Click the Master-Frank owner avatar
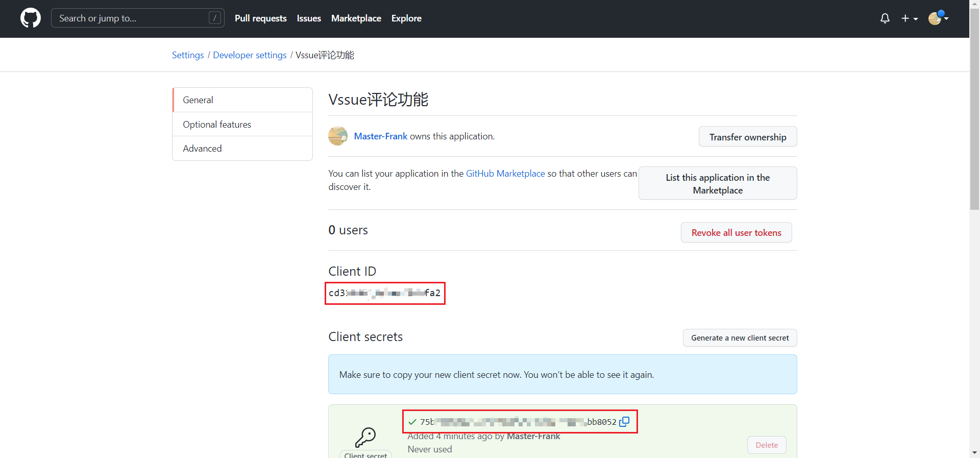Viewport: 980px width, 458px height. pos(338,136)
